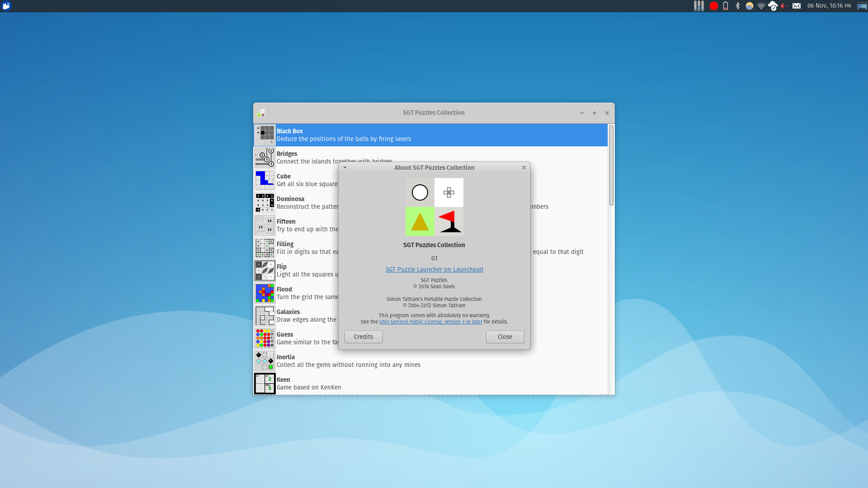868x488 pixels.
Task: Select the Flood puzzle colored grid icon
Action: tap(265, 293)
